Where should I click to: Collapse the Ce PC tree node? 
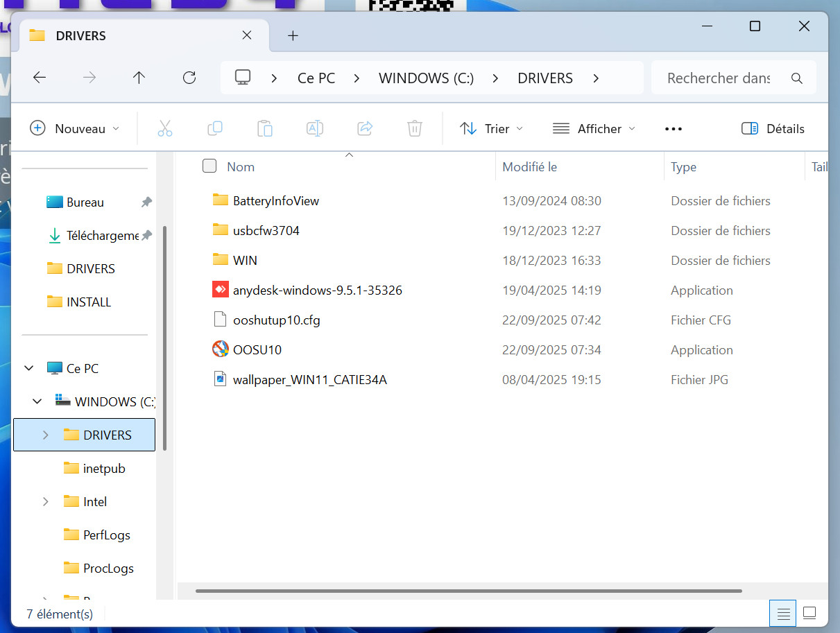click(x=29, y=368)
